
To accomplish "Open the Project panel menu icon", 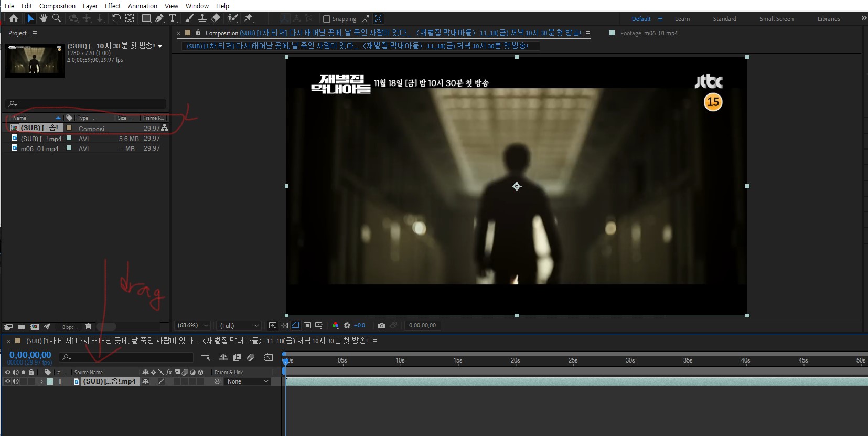I will pos(35,33).
